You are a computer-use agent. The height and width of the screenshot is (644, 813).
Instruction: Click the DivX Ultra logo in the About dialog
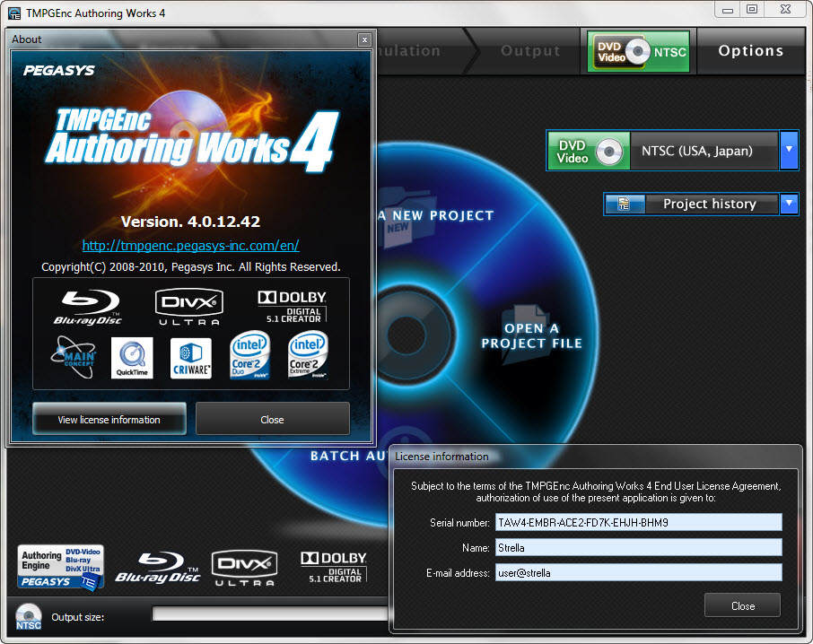pyautogui.click(x=189, y=307)
